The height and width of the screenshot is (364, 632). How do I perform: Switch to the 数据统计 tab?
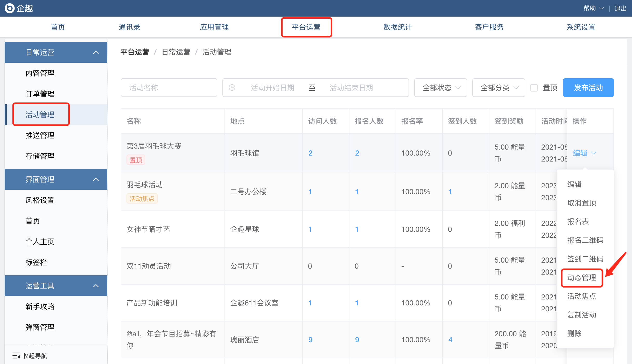(397, 27)
